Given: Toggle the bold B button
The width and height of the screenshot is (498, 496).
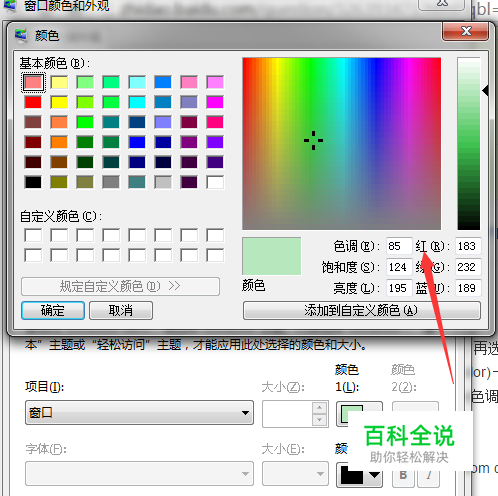Looking at the screenshot, I should pyautogui.click(x=403, y=475).
